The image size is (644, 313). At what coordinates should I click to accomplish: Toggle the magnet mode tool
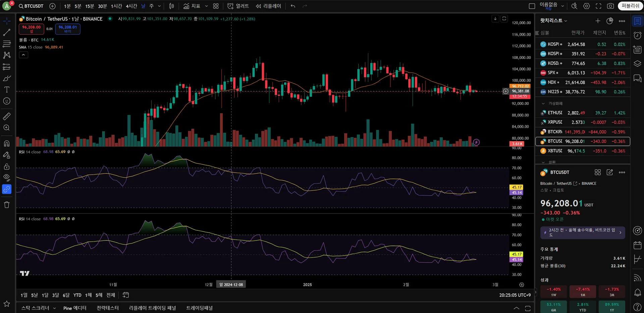(x=7, y=143)
